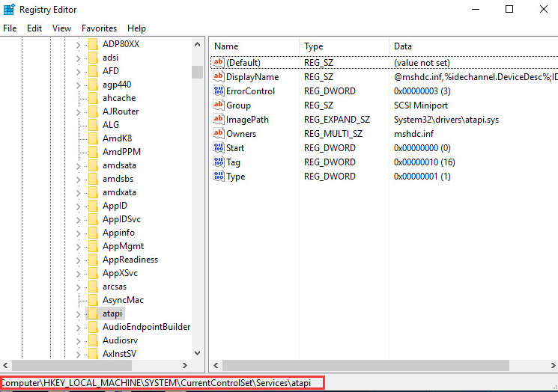Click the 'SCSI Miniport' data cell

pos(421,105)
